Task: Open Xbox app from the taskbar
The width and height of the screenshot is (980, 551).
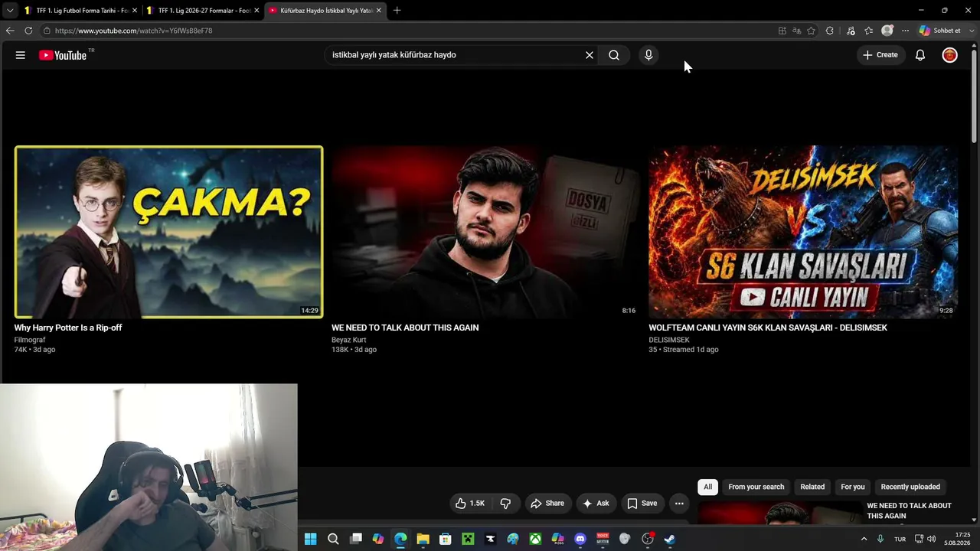Action: coord(535,539)
